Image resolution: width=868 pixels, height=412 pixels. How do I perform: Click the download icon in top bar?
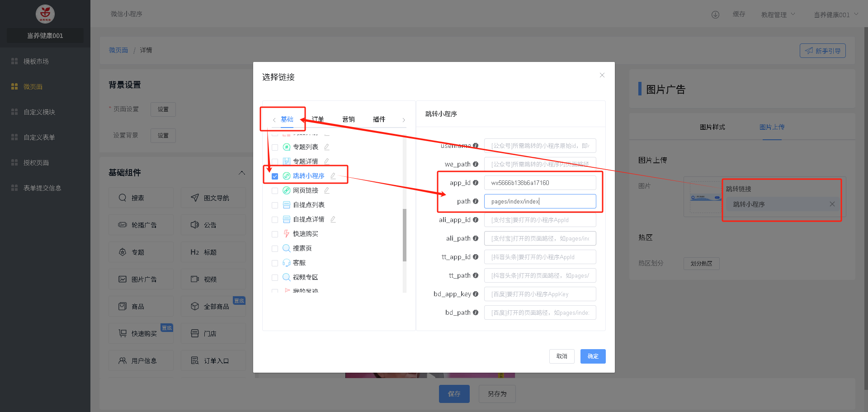tap(715, 14)
